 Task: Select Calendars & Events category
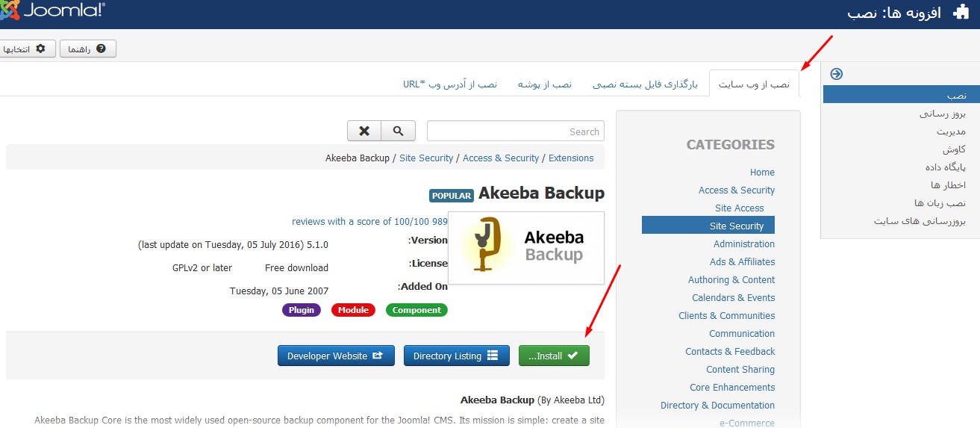[733, 297]
